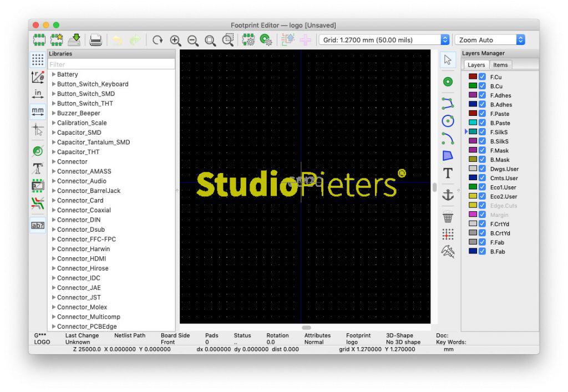Switch units to millimeters
Screen dimensions: 568x392
pos(38,111)
